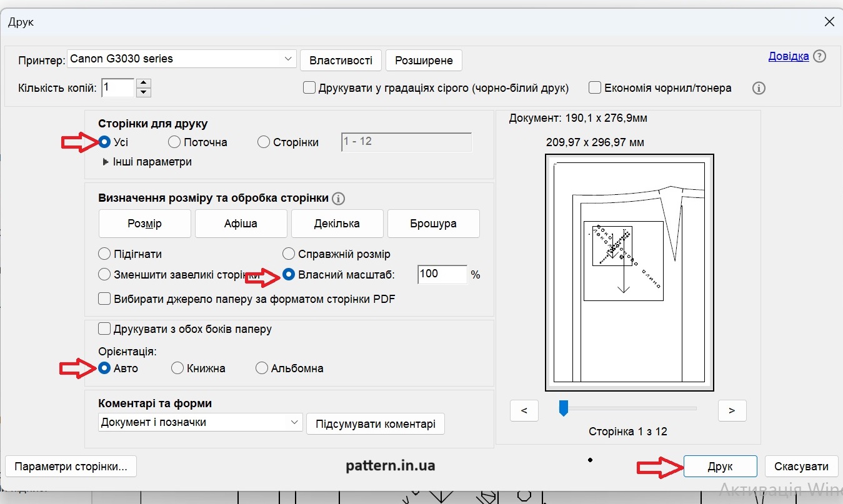Switch to the Брошура booklet mode
The height and width of the screenshot is (504, 843).
coord(434,224)
